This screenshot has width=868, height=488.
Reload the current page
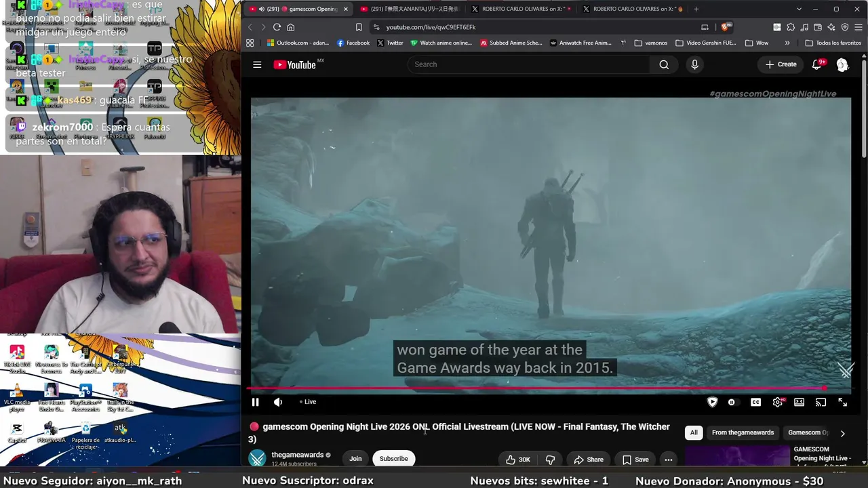(277, 27)
